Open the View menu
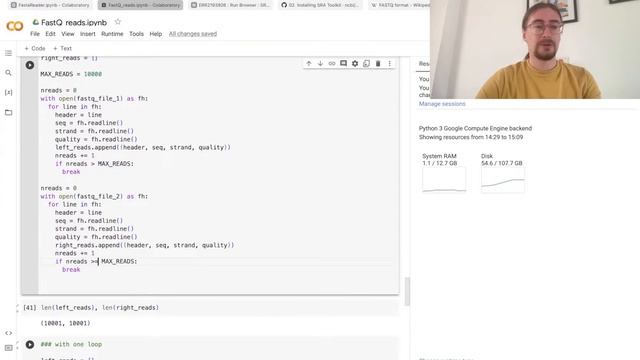Screen dimensions: 640x360 [x=68, y=34]
